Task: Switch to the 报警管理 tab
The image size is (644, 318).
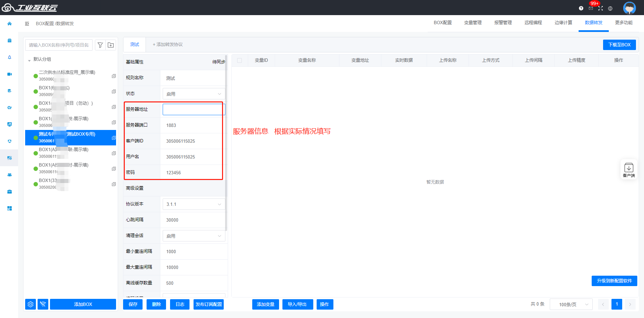Action: pyautogui.click(x=503, y=22)
